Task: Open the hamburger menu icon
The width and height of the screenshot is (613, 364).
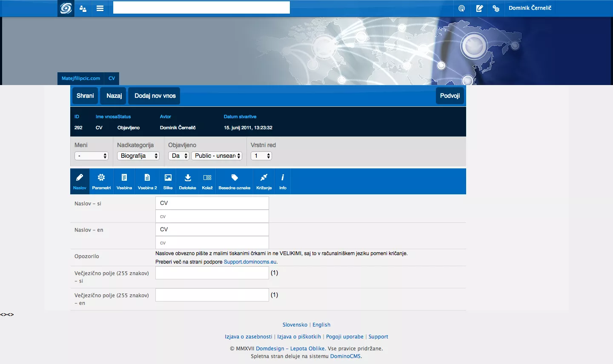Action: click(x=100, y=8)
